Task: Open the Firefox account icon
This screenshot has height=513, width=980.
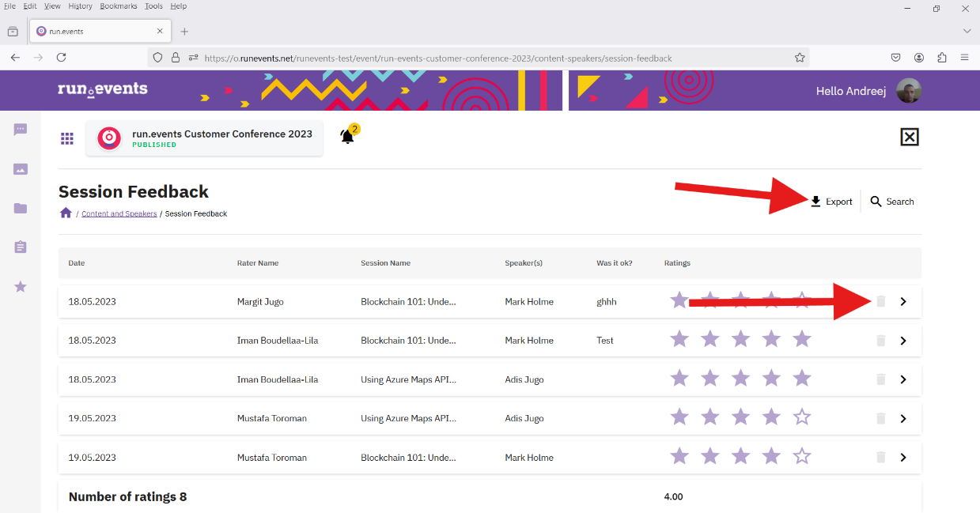Action: 919,57
